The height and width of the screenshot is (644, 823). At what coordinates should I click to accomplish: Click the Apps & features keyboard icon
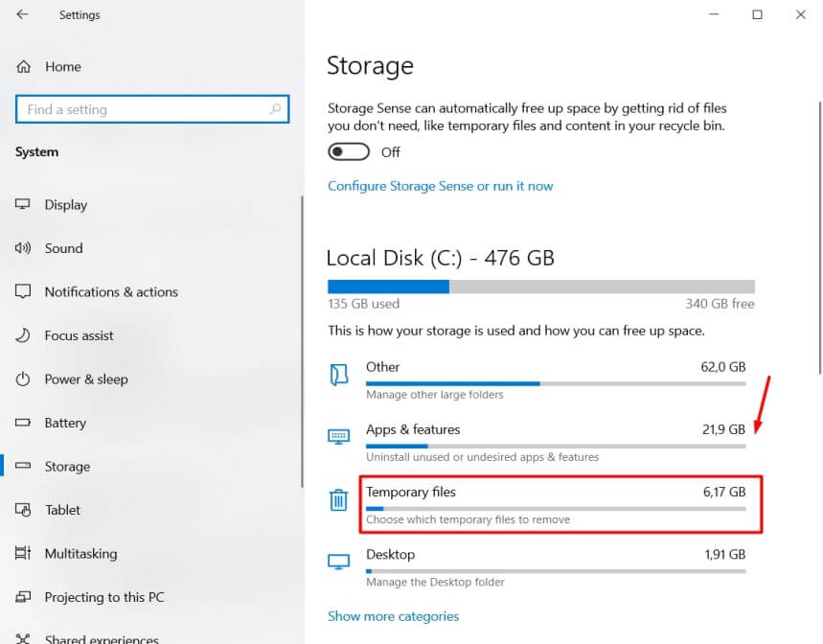tap(338, 437)
